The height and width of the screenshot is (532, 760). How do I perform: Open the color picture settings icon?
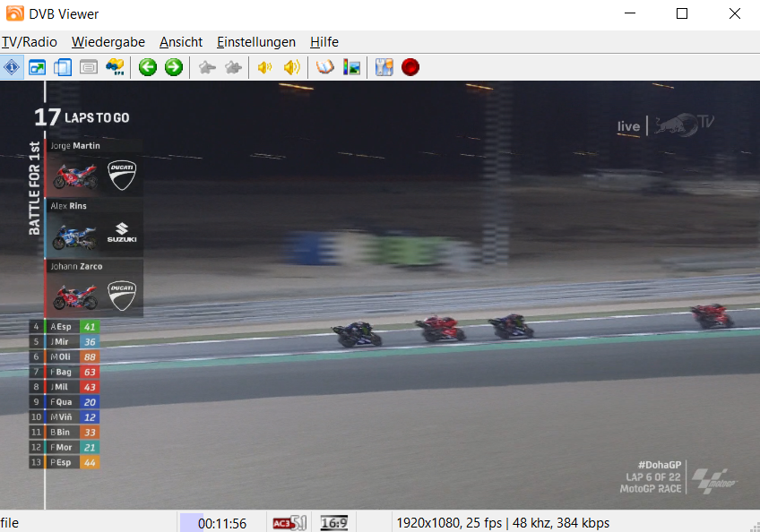pyautogui.click(x=351, y=67)
